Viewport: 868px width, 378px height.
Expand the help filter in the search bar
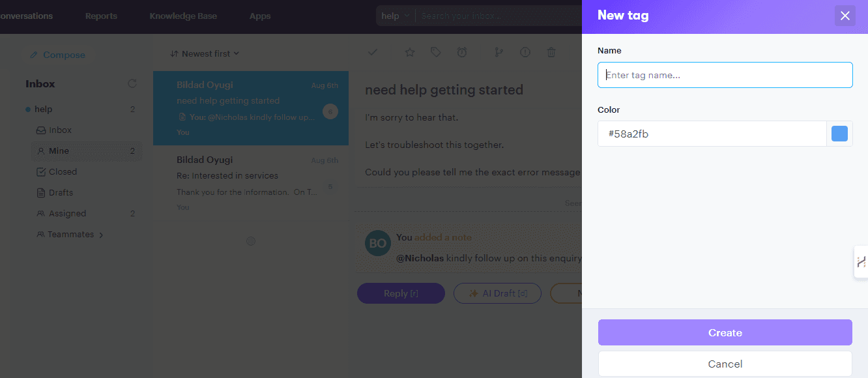[395, 15]
